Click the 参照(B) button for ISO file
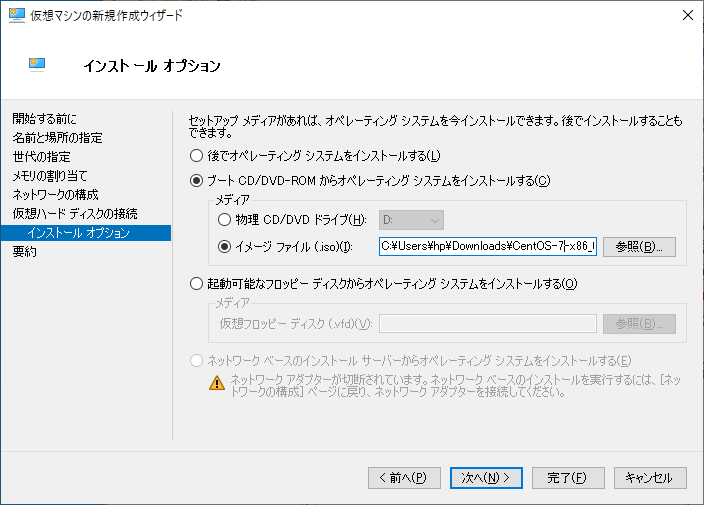 (639, 247)
